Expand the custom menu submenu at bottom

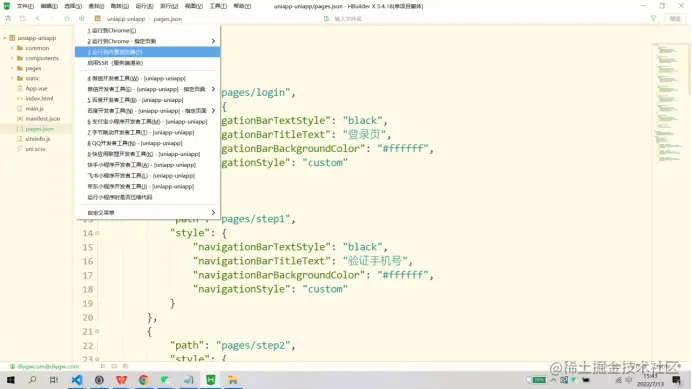[x=147, y=212]
